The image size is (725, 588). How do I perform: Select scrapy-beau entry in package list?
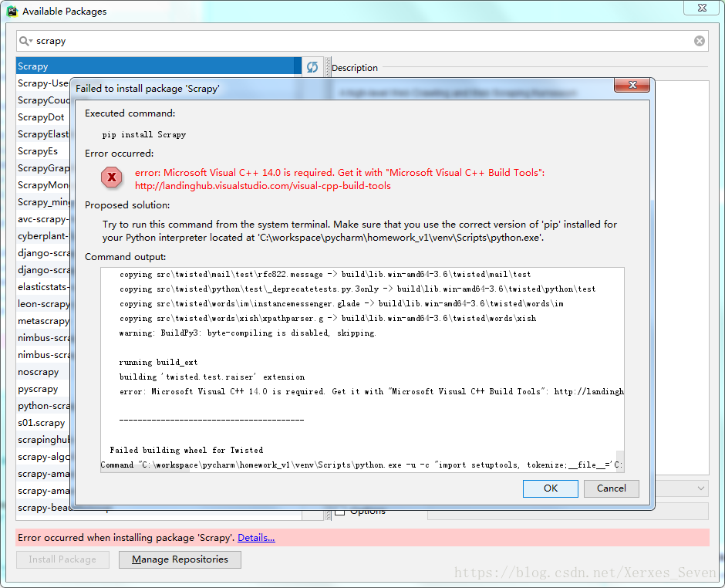tap(43, 508)
